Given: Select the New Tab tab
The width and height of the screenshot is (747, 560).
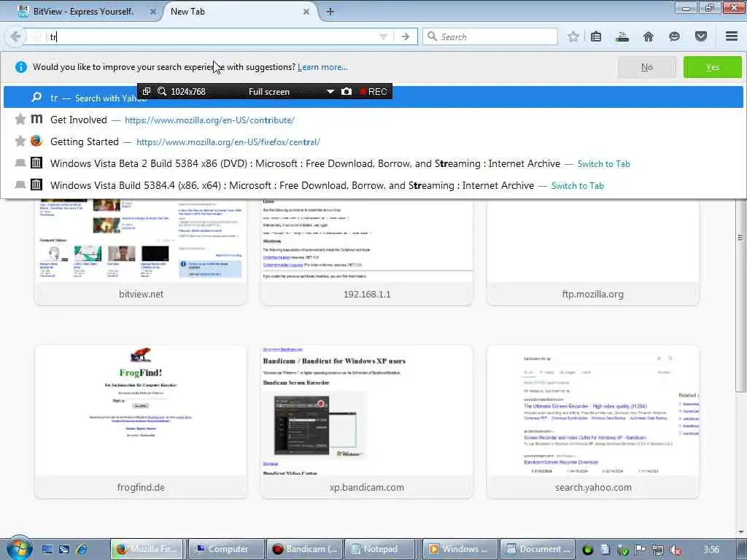Looking at the screenshot, I should click(x=234, y=12).
